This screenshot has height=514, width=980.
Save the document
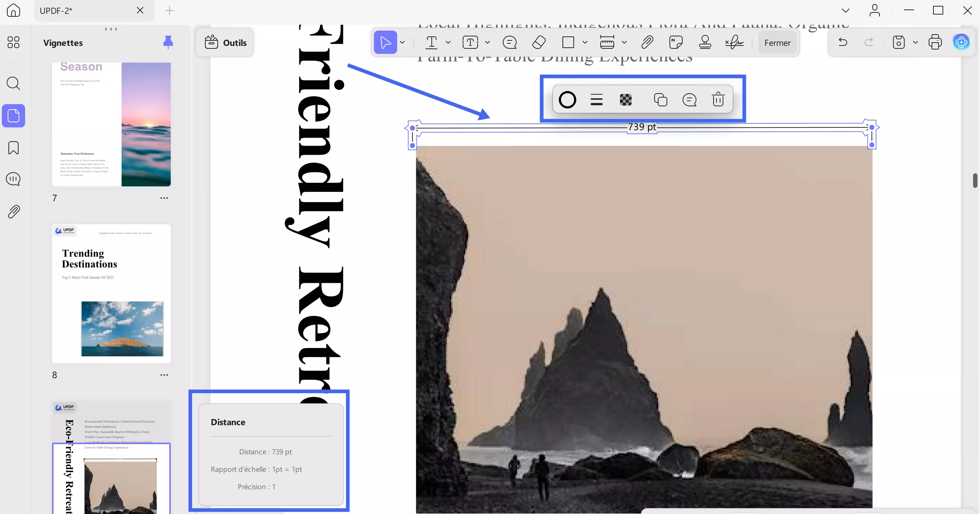pyautogui.click(x=898, y=42)
